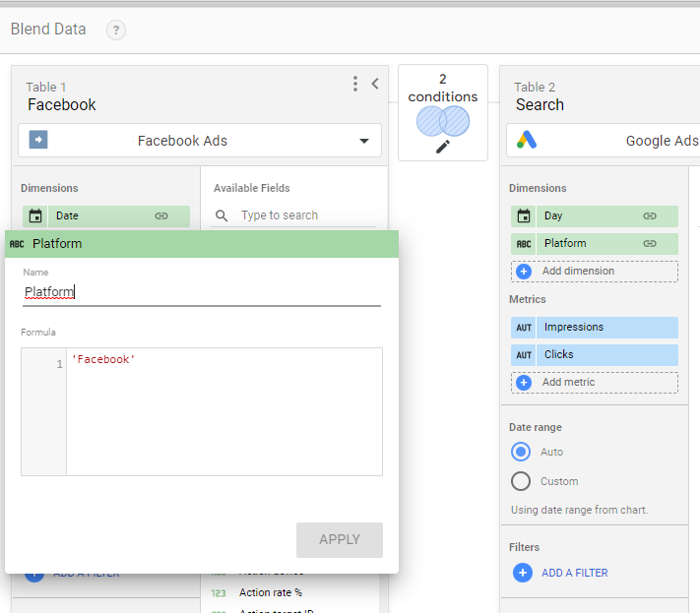
Task: Open Table 1 three-dot options menu
Action: click(355, 84)
